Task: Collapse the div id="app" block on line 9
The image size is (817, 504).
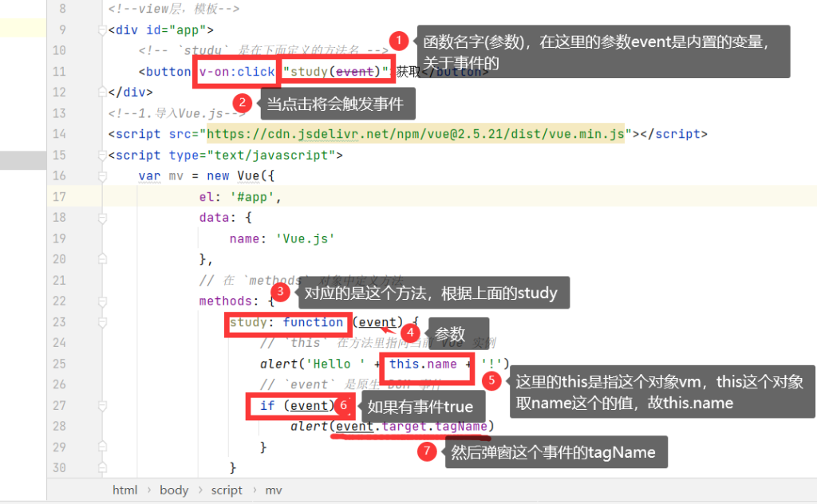Action: click(101, 30)
